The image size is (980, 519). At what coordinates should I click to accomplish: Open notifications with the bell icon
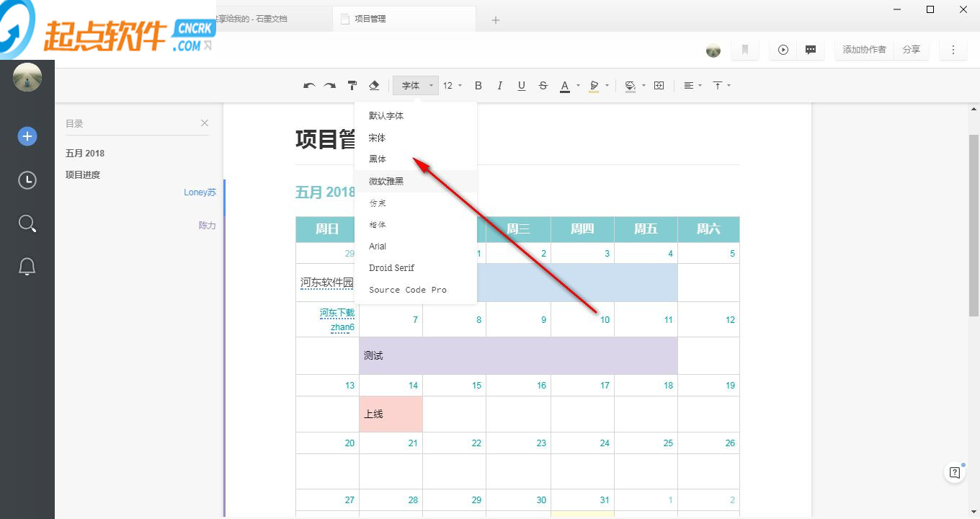point(27,267)
